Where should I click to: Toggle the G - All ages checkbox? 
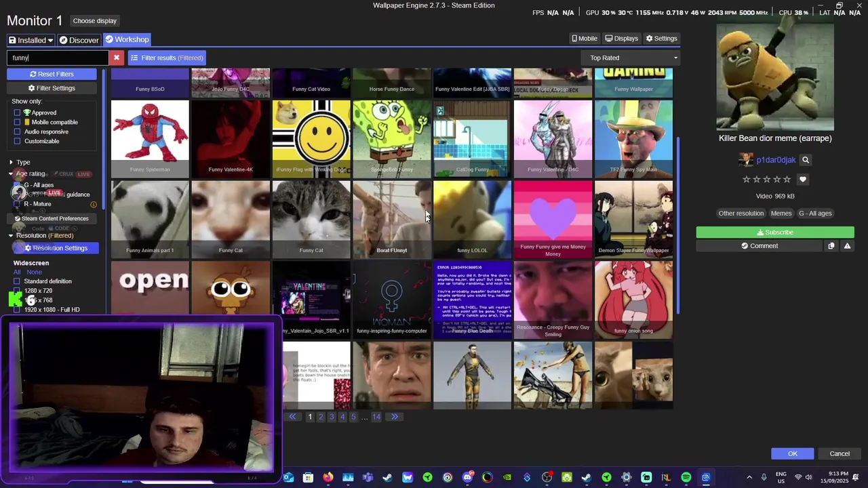coord(18,185)
